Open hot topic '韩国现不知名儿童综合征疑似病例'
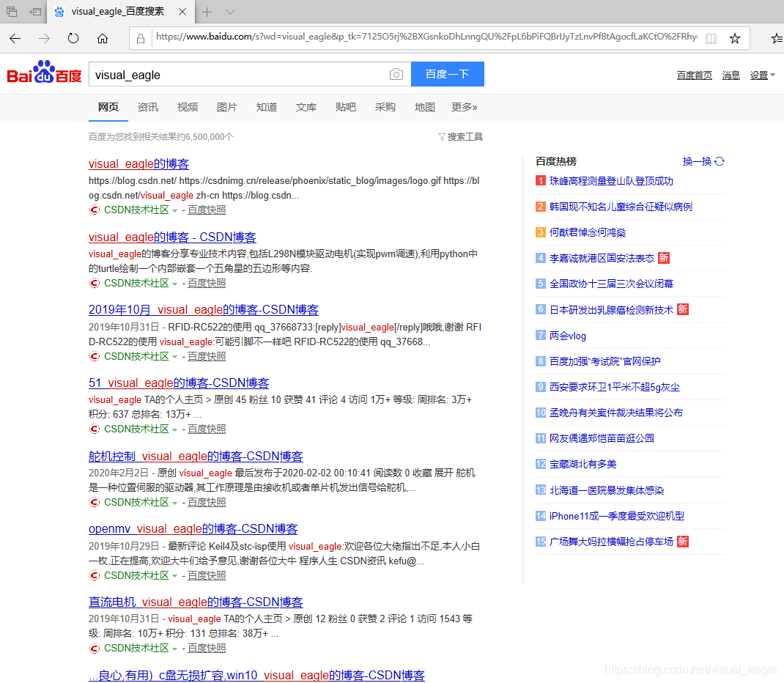The image size is (784, 683). coord(621,207)
